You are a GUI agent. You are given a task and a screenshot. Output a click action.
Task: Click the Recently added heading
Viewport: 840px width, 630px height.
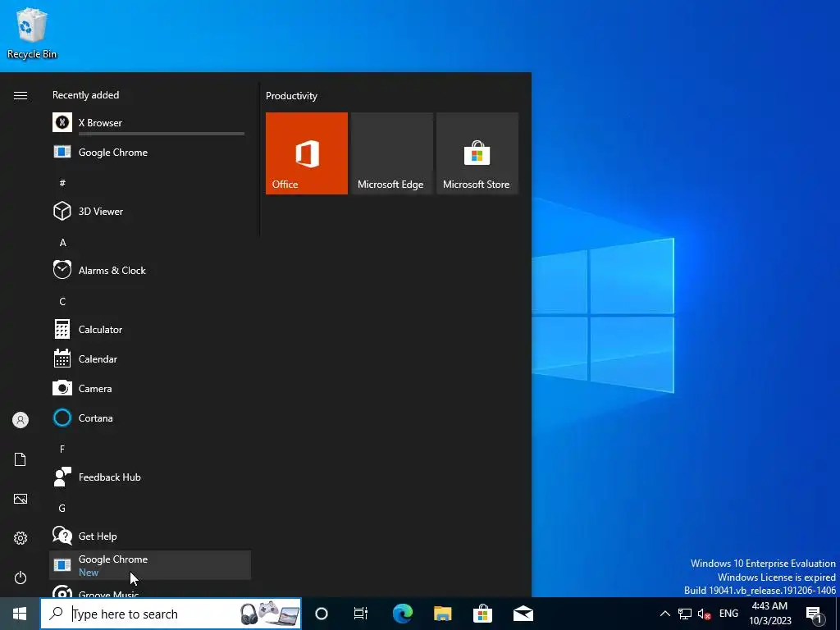(85, 95)
